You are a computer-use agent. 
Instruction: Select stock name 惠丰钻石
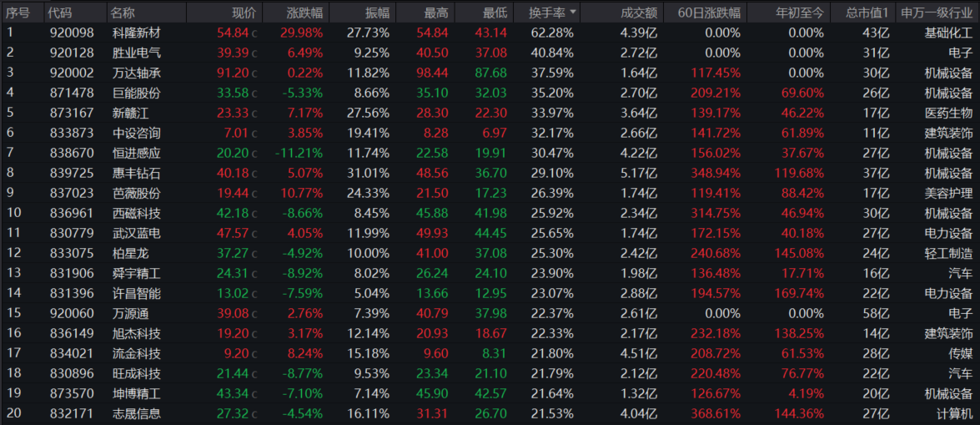(x=136, y=173)
